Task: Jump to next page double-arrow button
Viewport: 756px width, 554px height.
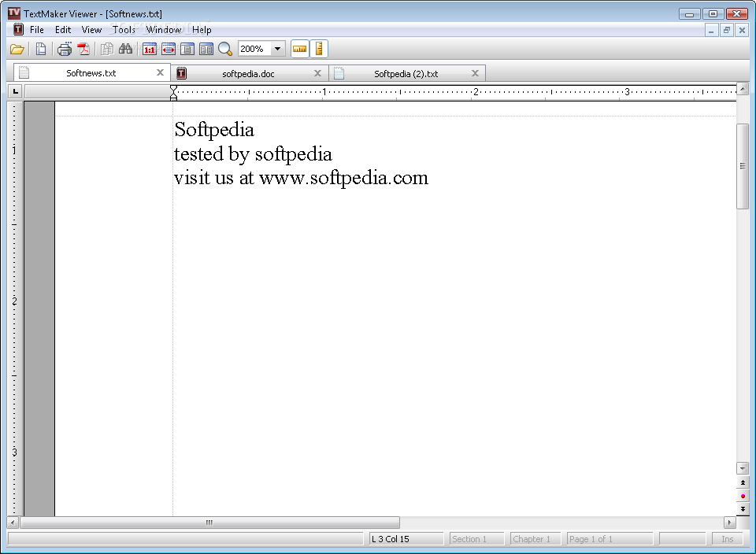Action: click(x=743, y=508)
